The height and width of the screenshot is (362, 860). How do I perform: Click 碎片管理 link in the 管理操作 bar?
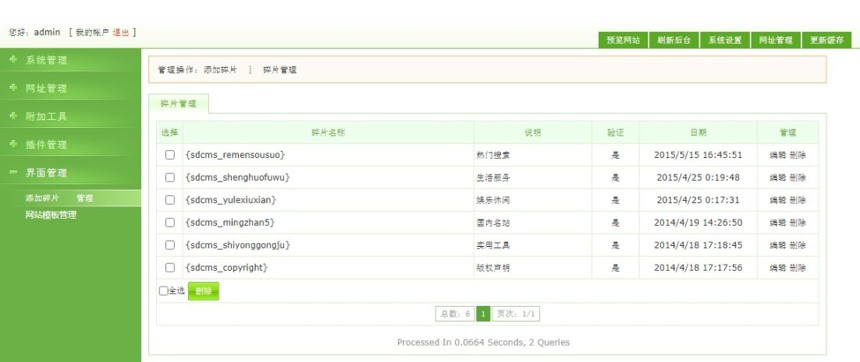280,70
